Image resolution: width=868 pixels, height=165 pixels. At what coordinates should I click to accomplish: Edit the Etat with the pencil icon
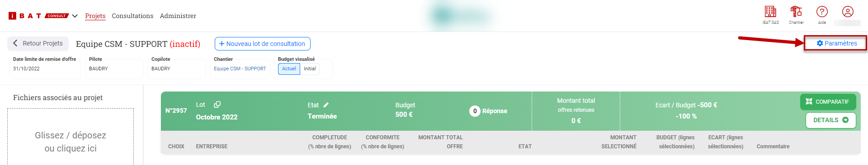326,105
